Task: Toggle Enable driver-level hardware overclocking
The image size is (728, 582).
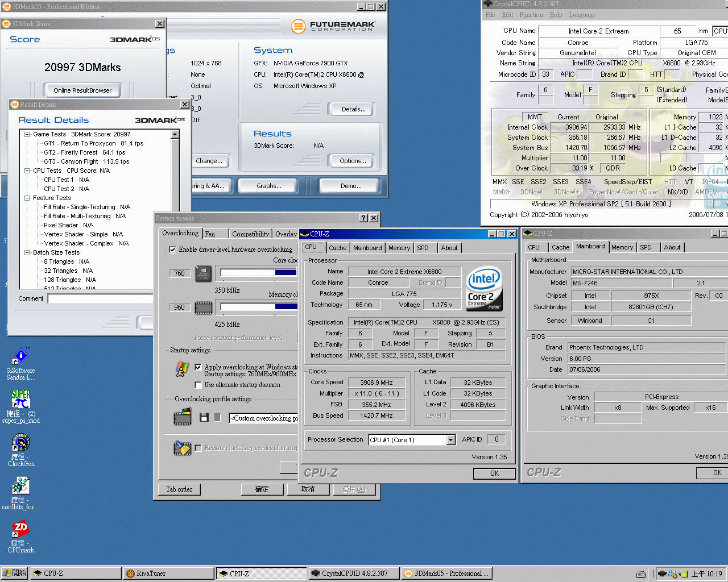Action: [172, 250]
